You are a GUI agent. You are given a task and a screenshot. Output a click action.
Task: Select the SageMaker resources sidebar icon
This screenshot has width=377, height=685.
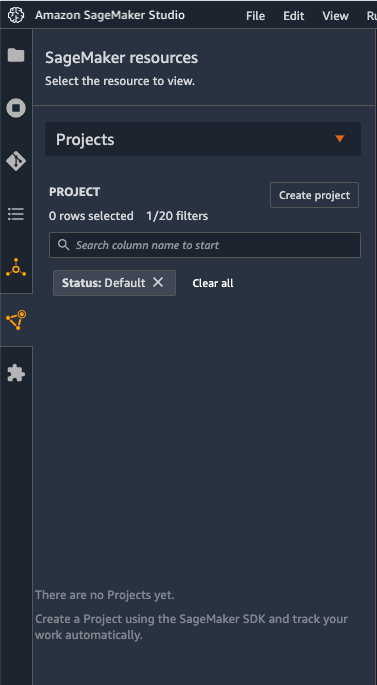[x=16, y=320]
